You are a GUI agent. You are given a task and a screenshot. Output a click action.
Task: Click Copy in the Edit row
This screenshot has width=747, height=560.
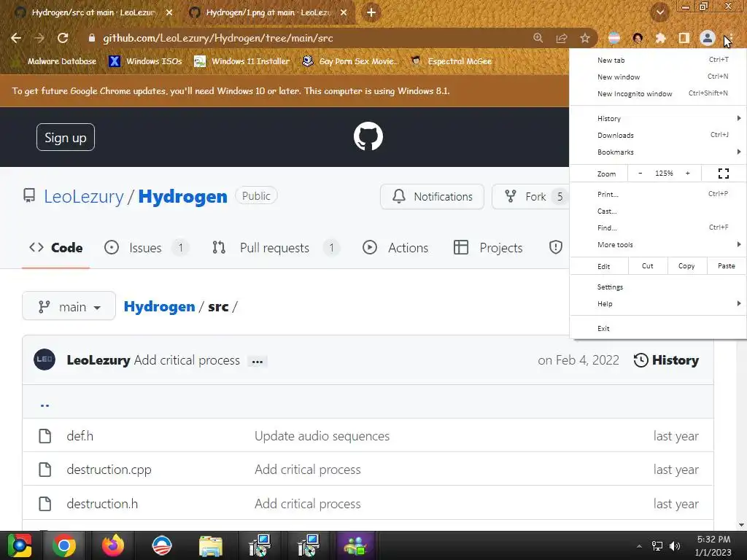point(686,266)
